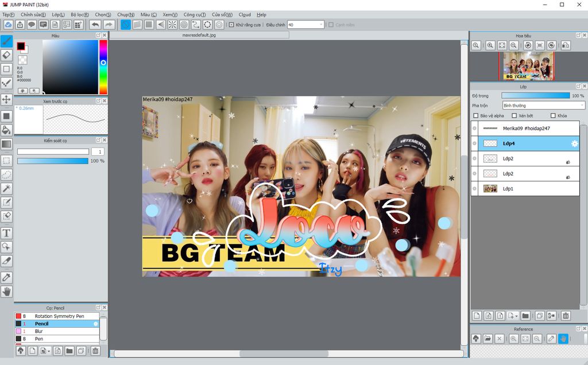Adjust hue slider in color panel
Image resolution: width=588 pixels, height=365 pixels.
(x=103, y=67)
